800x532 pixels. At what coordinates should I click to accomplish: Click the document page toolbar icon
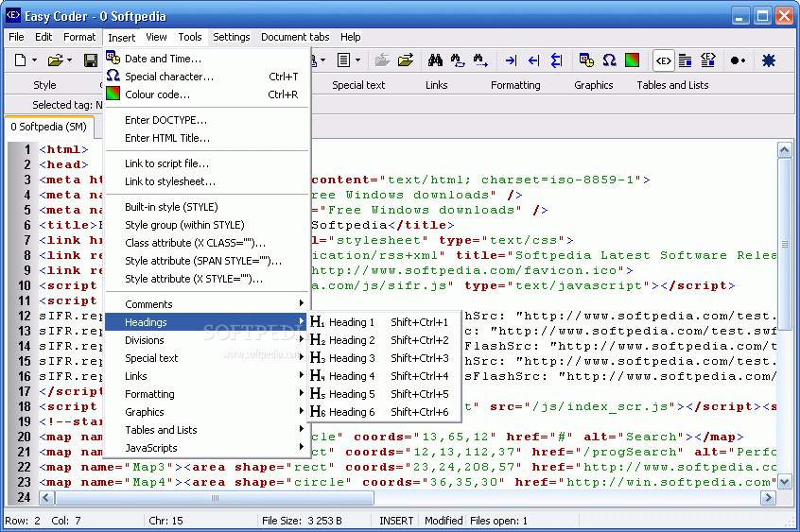[x=343, y=60]
